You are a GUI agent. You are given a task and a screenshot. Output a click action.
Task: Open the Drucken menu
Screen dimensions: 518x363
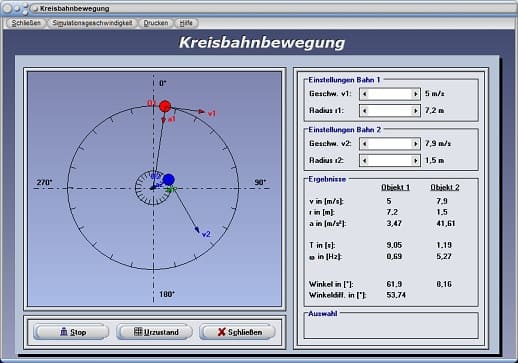click(156, 23)
